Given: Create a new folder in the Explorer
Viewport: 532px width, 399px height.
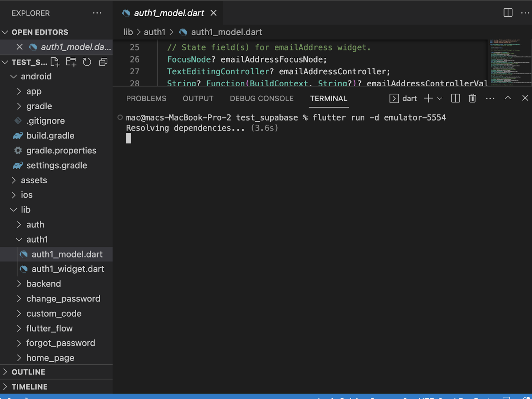Looking at the screenshot, I should click(71, 62).
